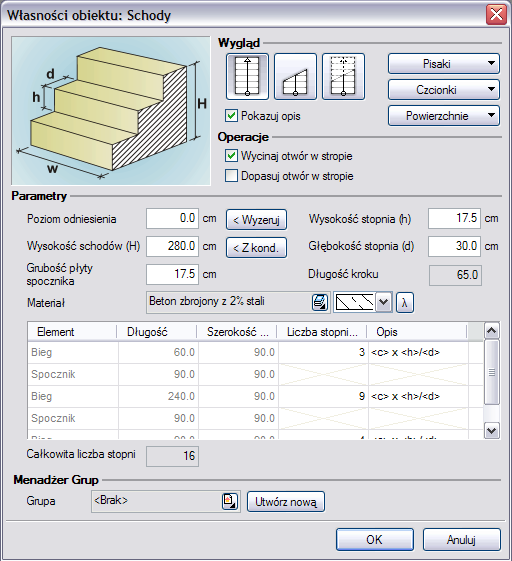Open the material library icon
The image size is (512, 561).
(x=320, y=303)
